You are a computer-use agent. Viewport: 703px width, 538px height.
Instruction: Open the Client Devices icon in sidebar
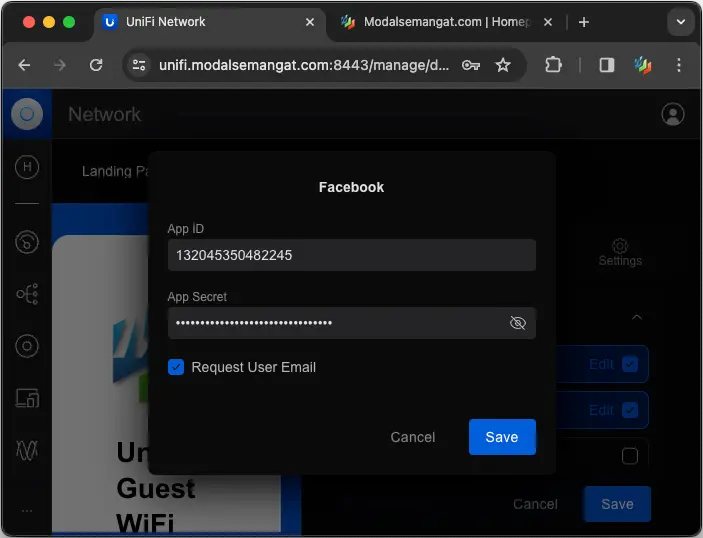tap(27, 398)
